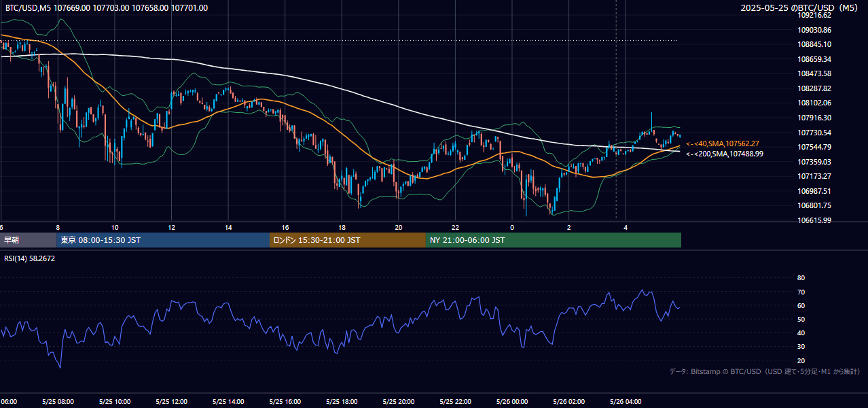Click hour tick 18 below price chart
Image resolution: width=868 pixels, height=408 pixels.
pos(342,228)
